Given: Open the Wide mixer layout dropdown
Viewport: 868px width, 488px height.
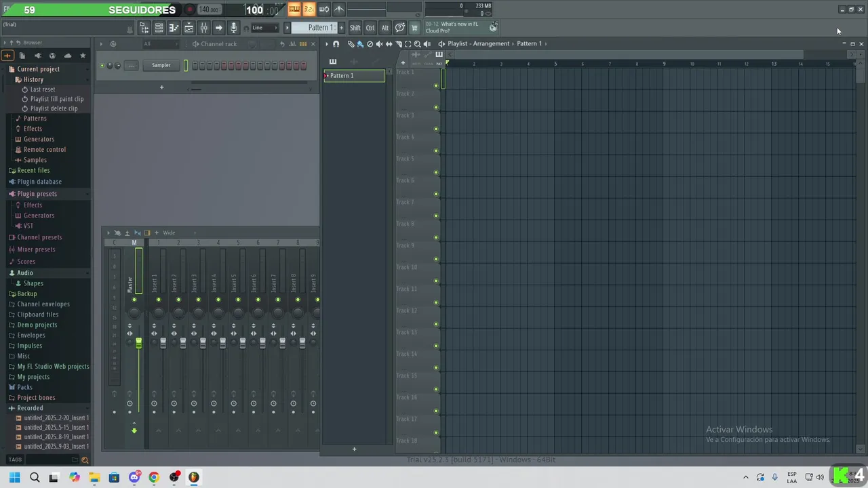Looking at the screenshot, I should point(179,233).
